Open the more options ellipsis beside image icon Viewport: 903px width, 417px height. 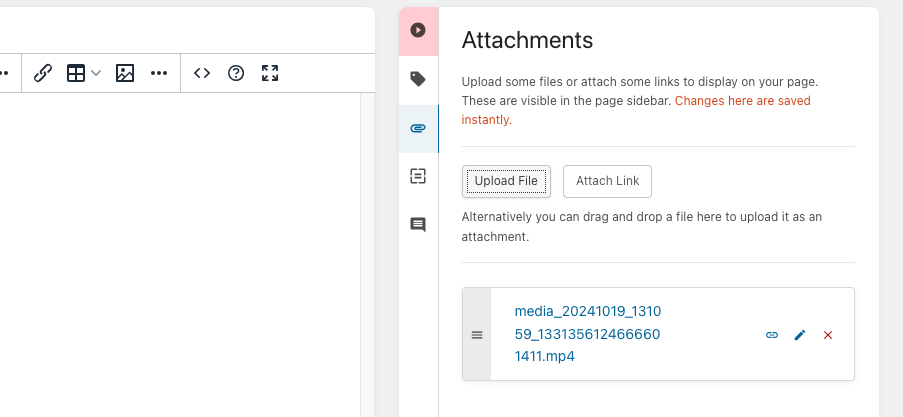(x=159, y=73)
